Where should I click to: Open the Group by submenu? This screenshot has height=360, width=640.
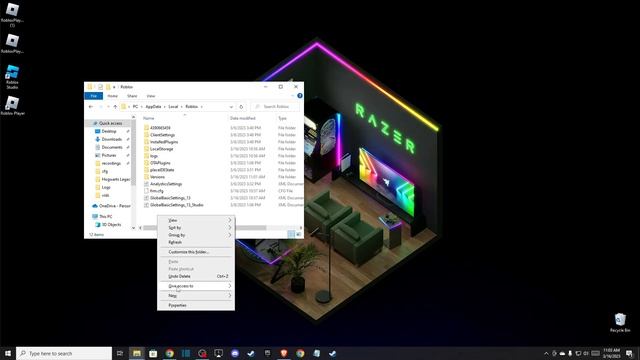point(196,235)
